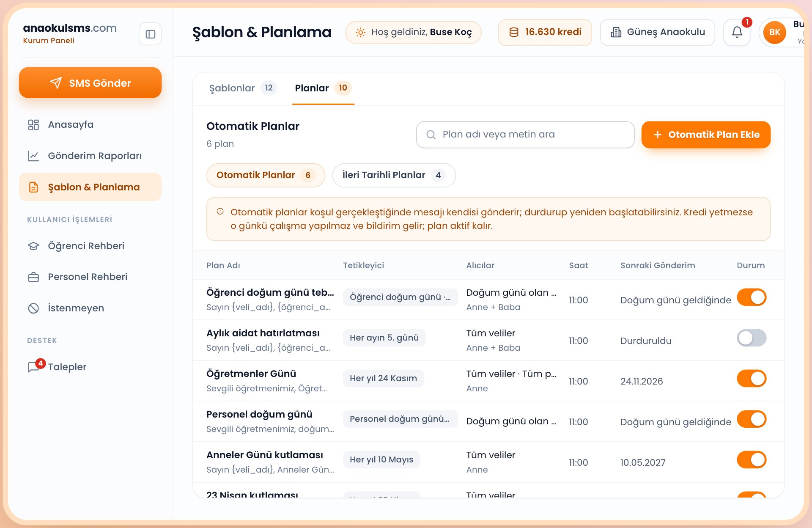The image size is (812, 528).
Task: Switch off the Personel doğum günü toggle
Action: (x=752, y=419)
